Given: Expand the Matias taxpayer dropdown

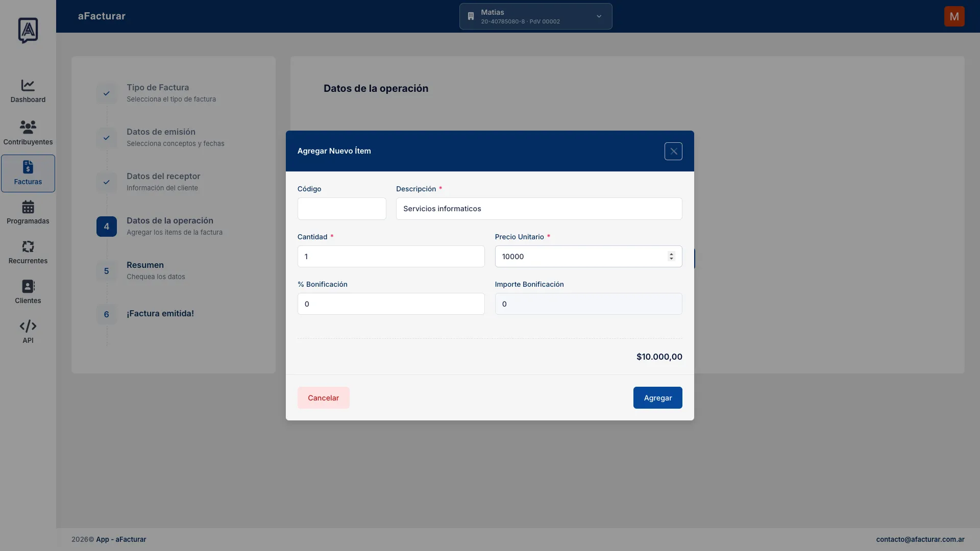Looking at the screenshot, I should 535,16.
